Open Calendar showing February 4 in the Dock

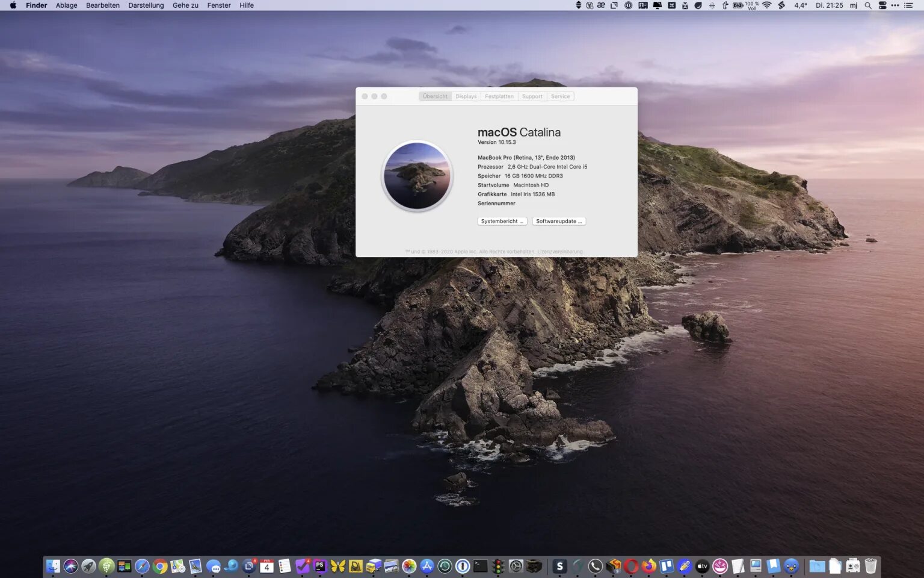[x=266, y=566]
